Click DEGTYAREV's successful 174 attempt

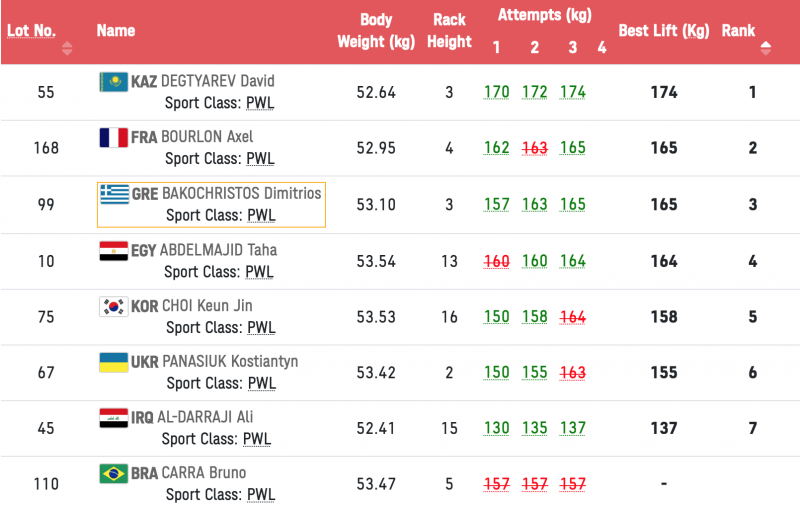573,92
